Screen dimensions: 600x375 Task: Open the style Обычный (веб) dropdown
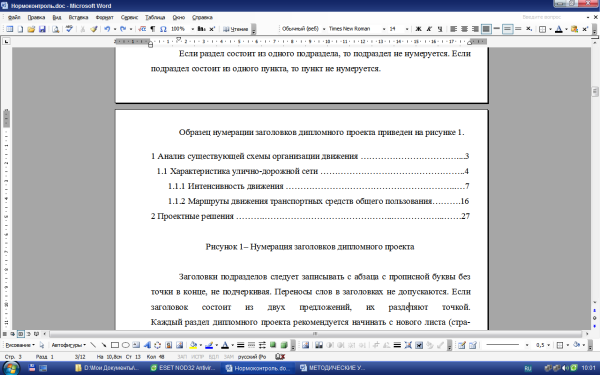pyautogui.click(x=324, y=29)
